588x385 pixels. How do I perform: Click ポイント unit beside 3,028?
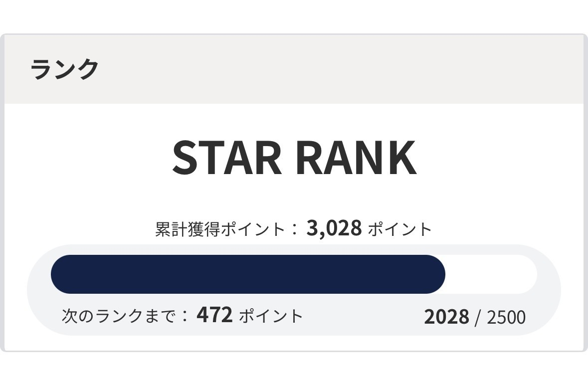399,229
